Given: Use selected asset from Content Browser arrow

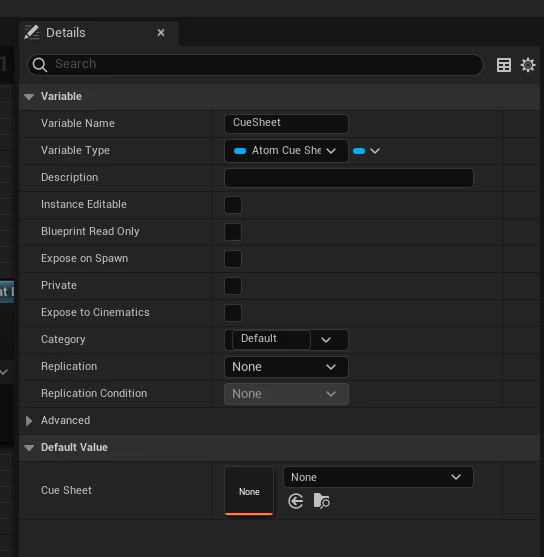Looking at the screenshot, I should pos(296,501).
